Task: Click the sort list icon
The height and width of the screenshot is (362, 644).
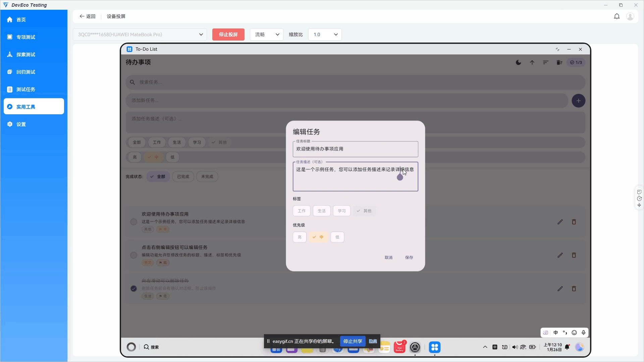Action: [546, 62]
